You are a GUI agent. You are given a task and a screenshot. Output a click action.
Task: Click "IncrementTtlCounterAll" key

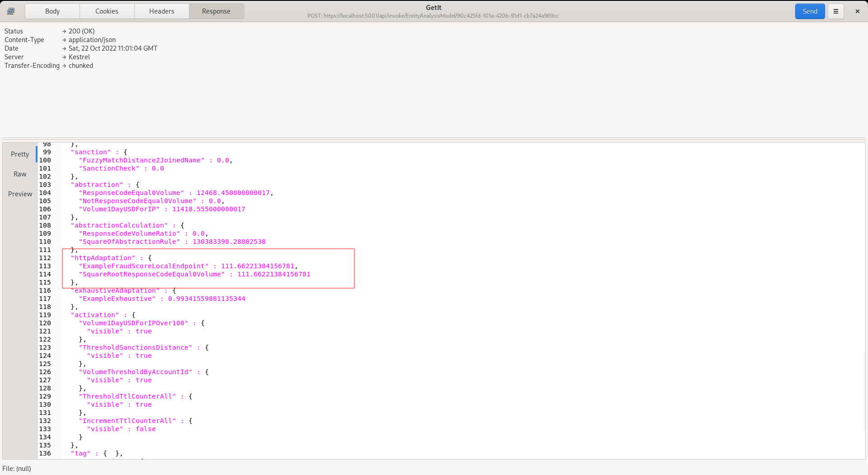[127, 421]
